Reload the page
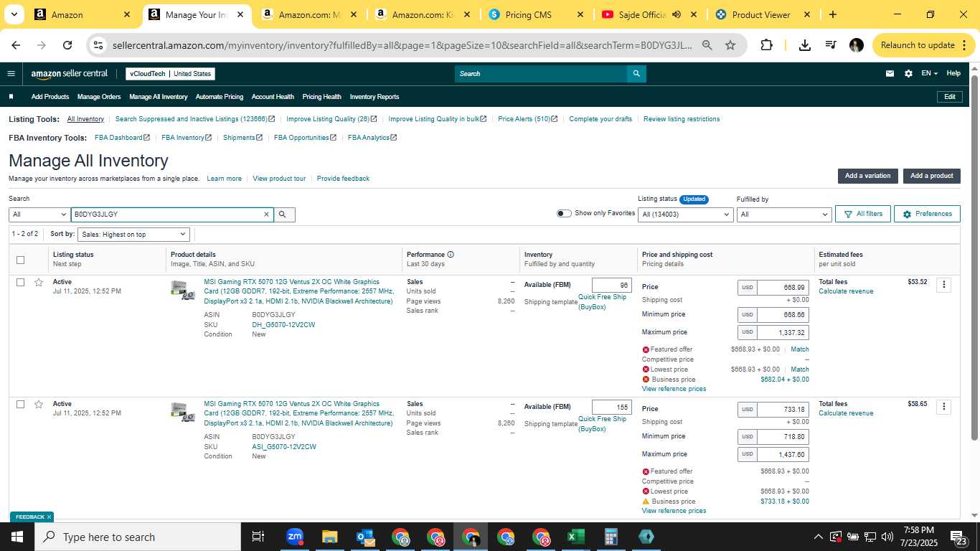The height and width of the screenshot is (551, 980). 67,44
